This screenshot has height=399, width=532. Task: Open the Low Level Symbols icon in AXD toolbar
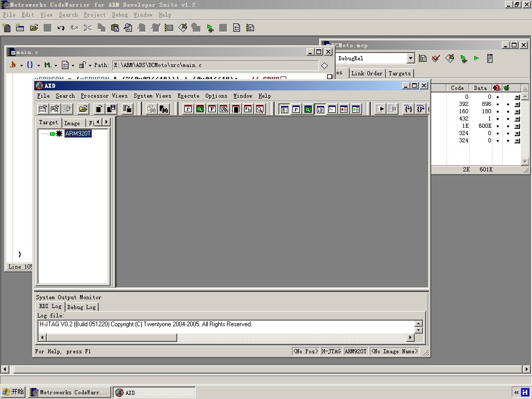(248, 109)
